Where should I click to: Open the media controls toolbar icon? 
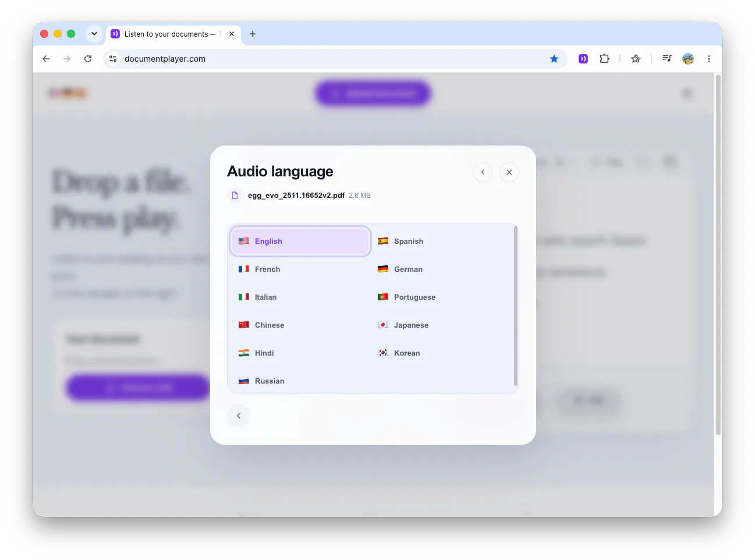667,59
